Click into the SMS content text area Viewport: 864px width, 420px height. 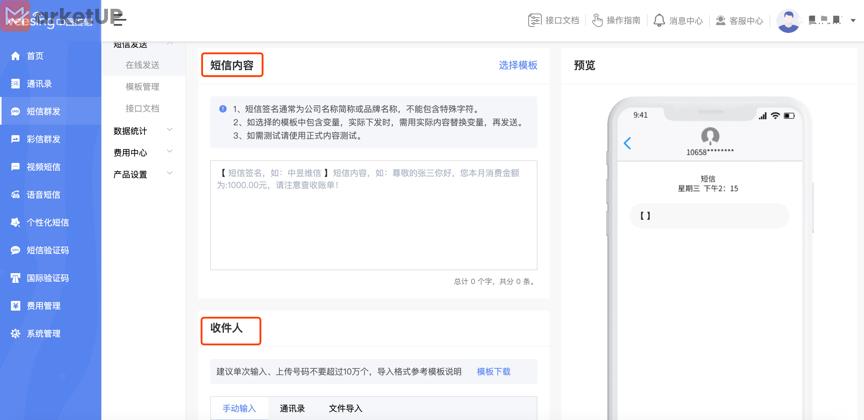(374, 215)
